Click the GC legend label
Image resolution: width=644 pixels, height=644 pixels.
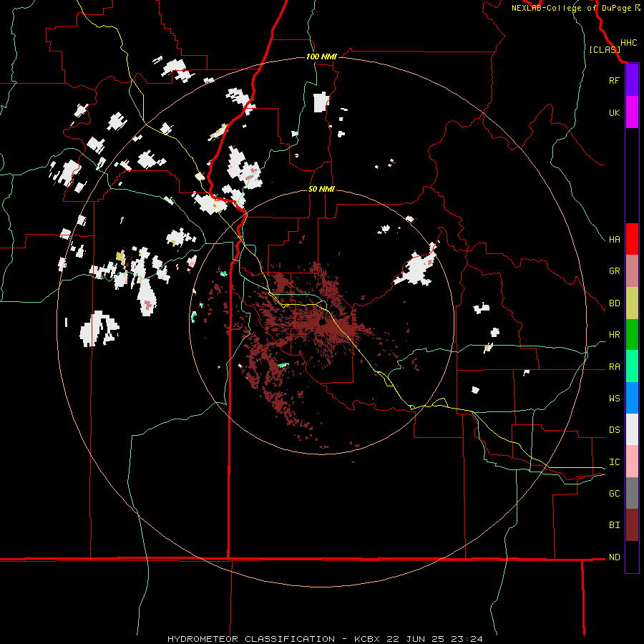[x=615, y=494]
